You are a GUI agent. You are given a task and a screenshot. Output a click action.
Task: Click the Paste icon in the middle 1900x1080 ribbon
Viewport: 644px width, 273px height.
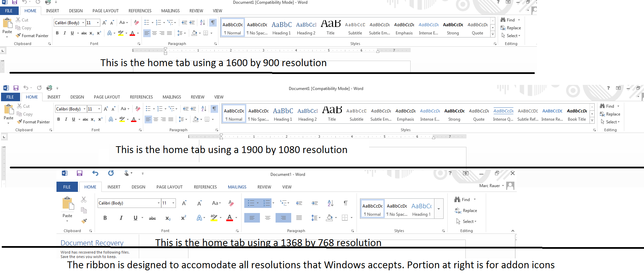(9, 109)
